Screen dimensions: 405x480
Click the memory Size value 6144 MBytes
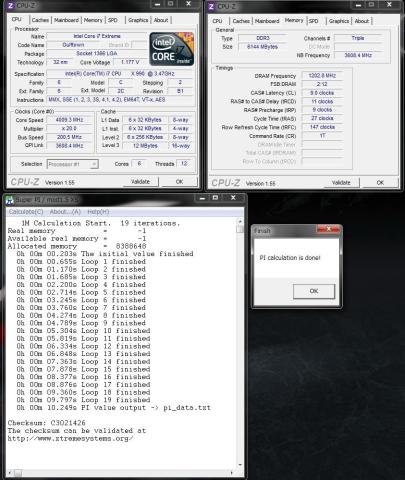263,47
